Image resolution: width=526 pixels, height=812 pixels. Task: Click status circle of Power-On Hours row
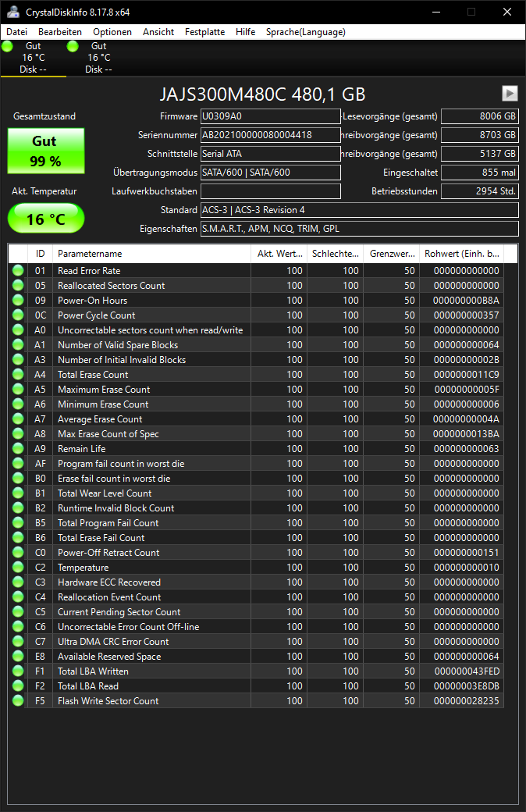pos(18,300)
